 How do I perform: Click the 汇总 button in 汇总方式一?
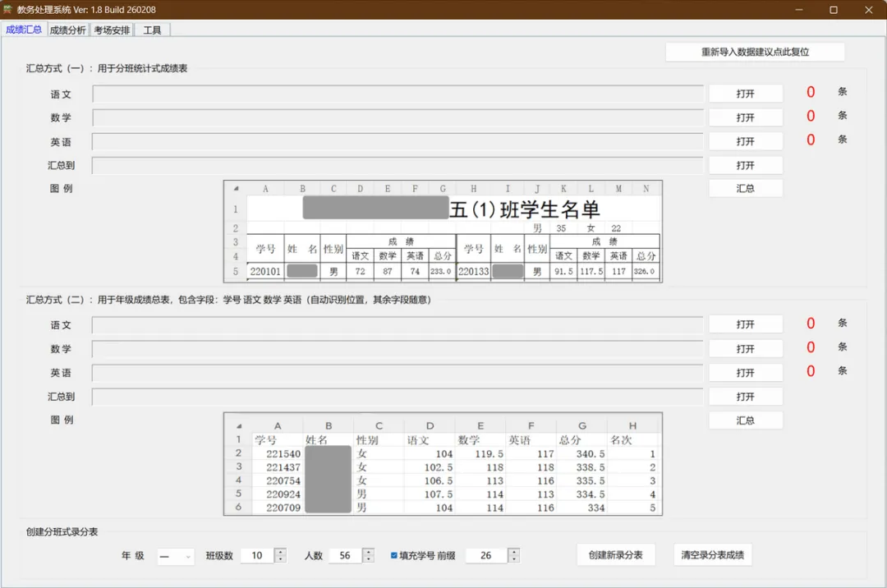[746, 188]
